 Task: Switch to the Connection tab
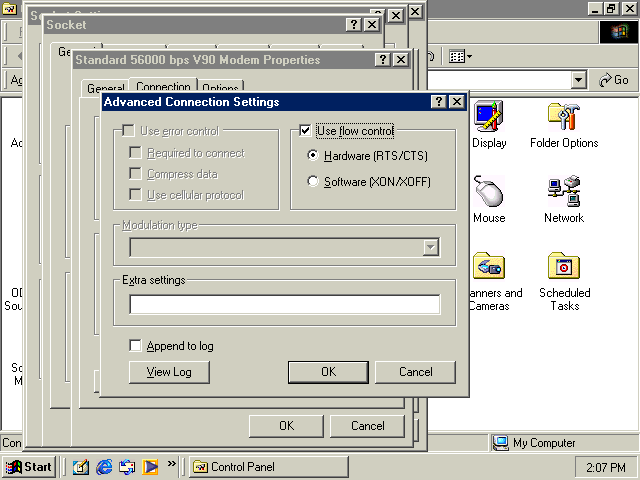[163, 86]
